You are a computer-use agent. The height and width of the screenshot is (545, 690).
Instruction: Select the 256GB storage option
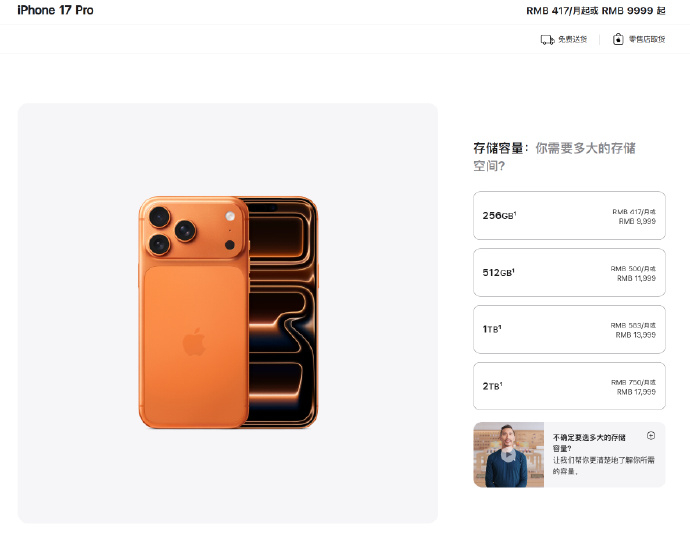[x=569, y=216]
